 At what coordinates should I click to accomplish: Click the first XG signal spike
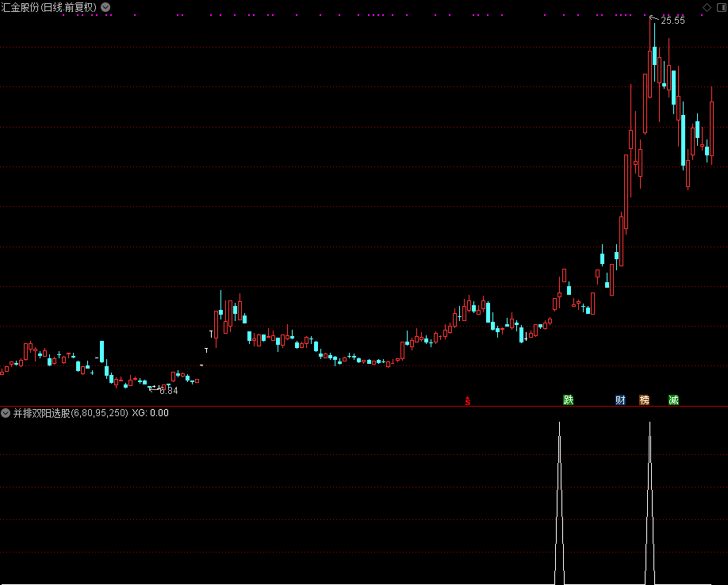pyautogui.click(x=559, y=503)
